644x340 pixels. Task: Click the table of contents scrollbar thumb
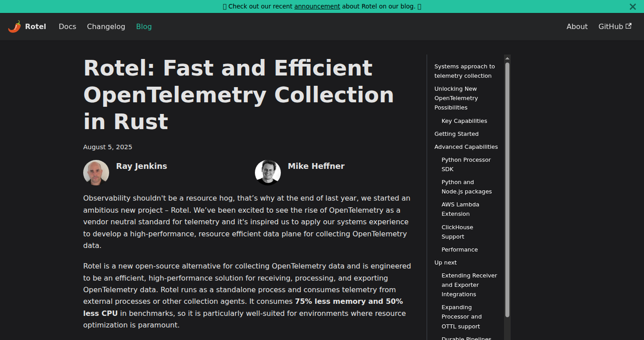[x=507, y=190]
